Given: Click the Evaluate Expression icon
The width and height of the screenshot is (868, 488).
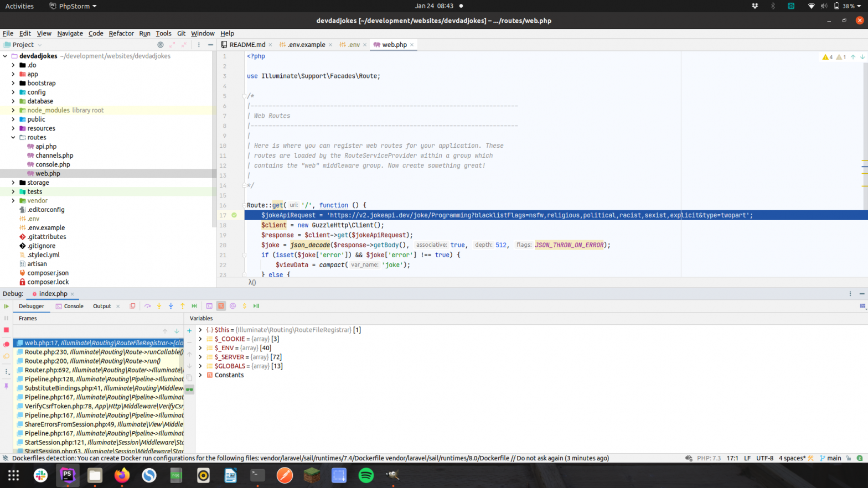Looking at the screenshot, I should (x=209, y=306).
